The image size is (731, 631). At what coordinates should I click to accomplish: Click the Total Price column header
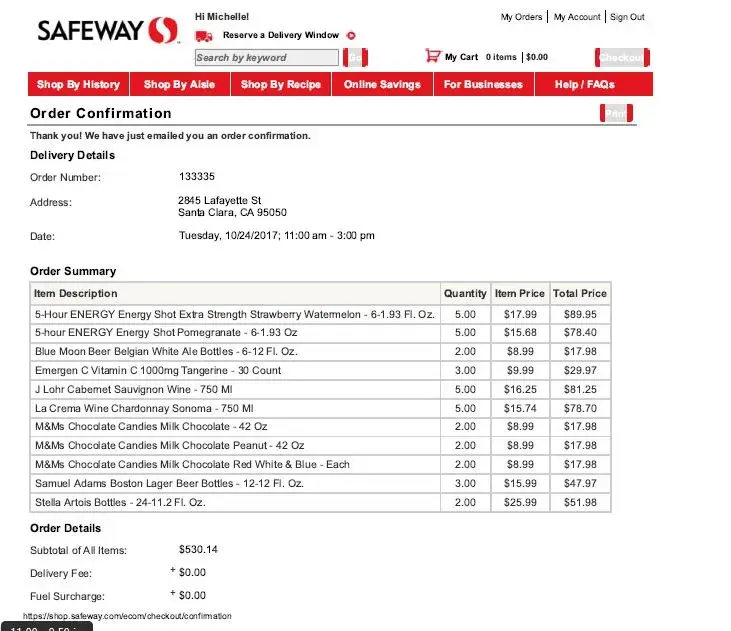(579, 293)
